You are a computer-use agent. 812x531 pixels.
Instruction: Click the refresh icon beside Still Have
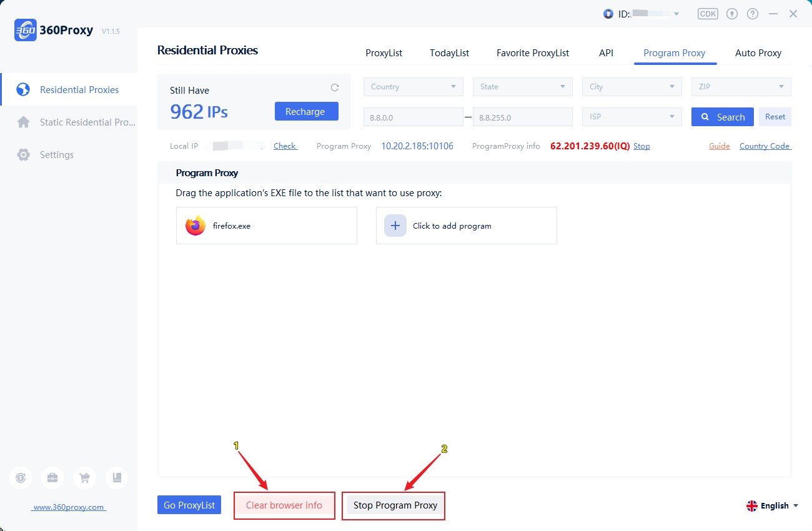[x=335, y=88]
